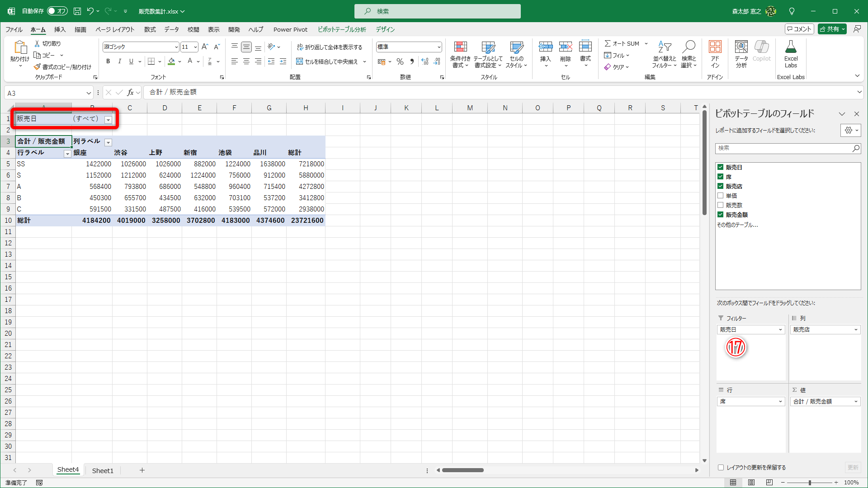
Task: Expand the font size combo box
Action: tap(195, 47)
